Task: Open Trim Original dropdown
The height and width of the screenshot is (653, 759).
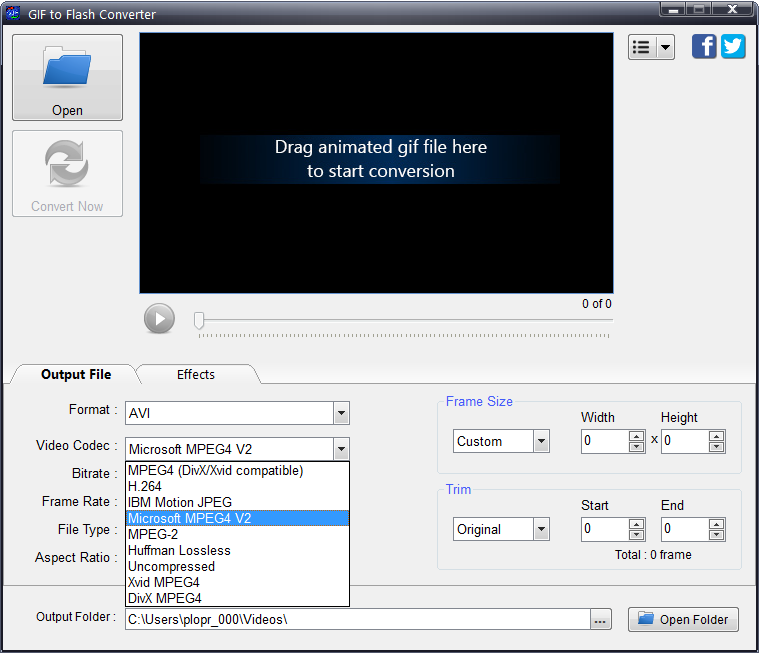Action: 501,529
